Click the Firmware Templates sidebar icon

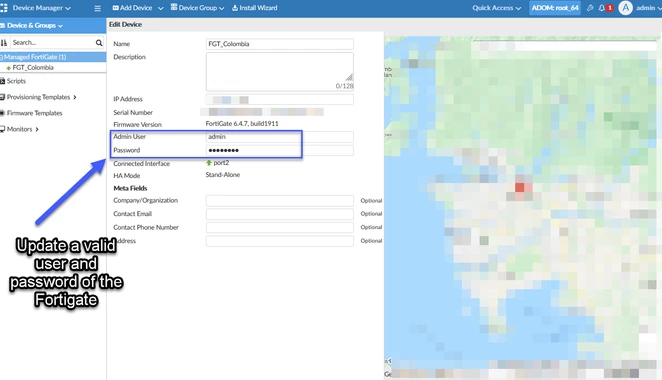[3, 113]
